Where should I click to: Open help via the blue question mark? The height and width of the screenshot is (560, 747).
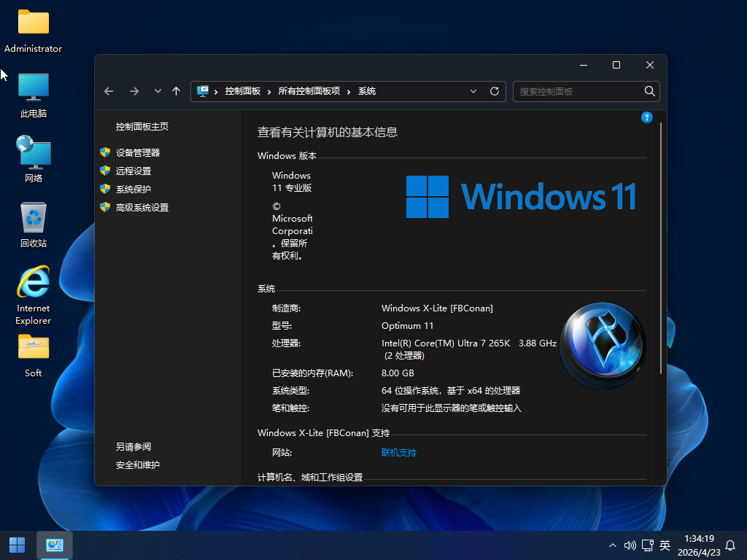(646, 117)
